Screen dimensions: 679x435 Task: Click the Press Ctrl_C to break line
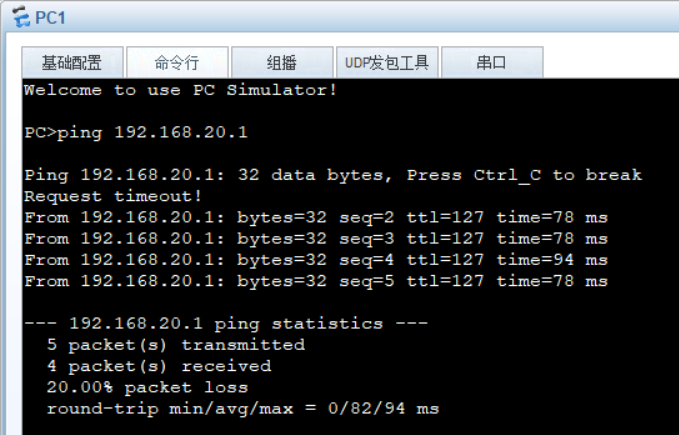333,175
